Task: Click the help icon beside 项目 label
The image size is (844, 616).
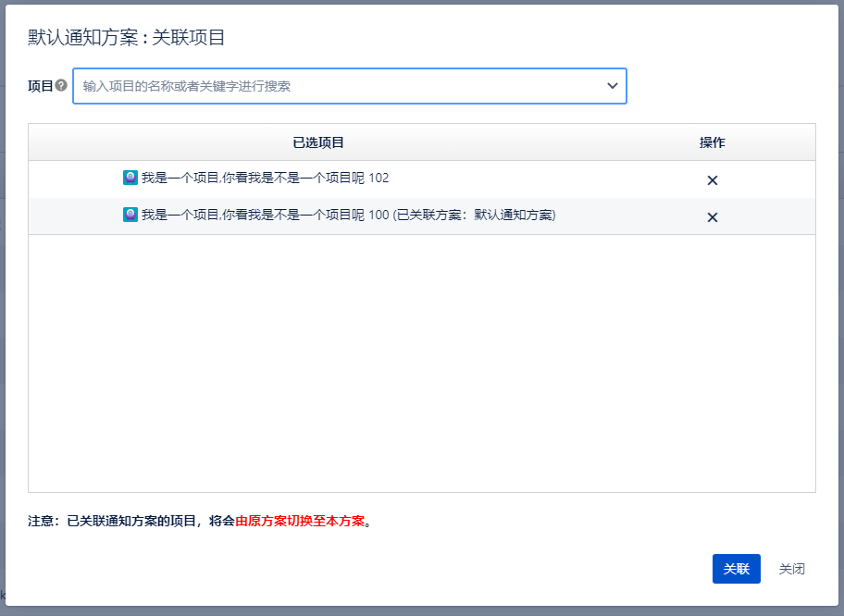Action: point(61,85)
